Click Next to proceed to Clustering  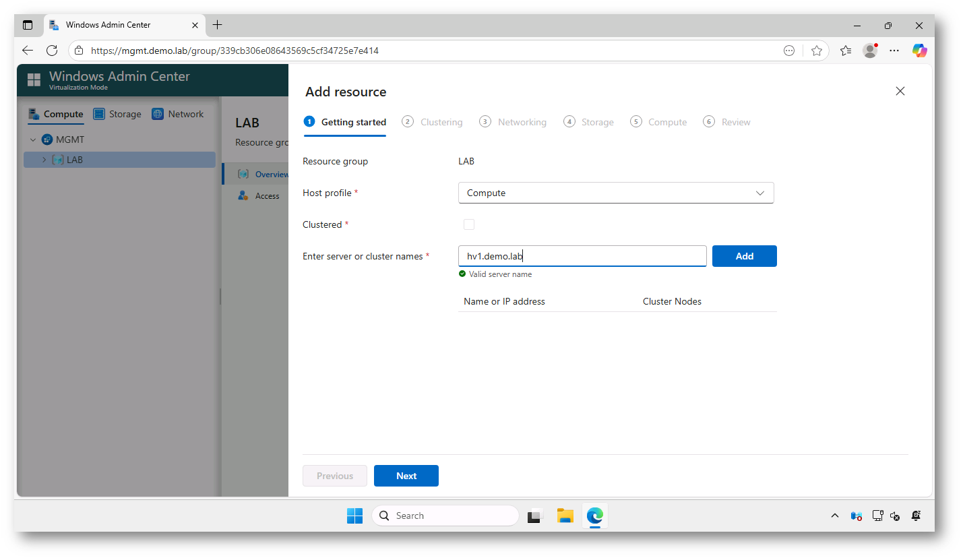[x=406, y=476]
